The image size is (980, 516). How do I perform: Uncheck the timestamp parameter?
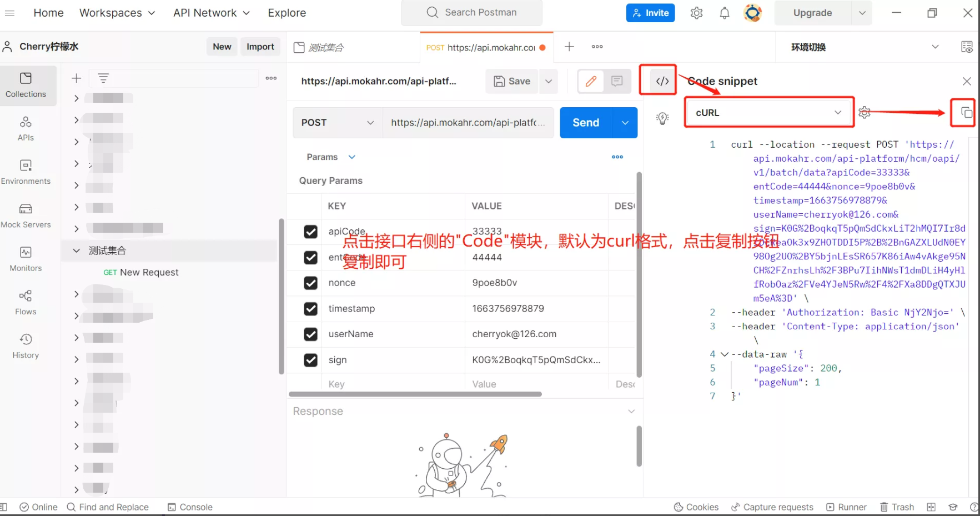point(311,309)
